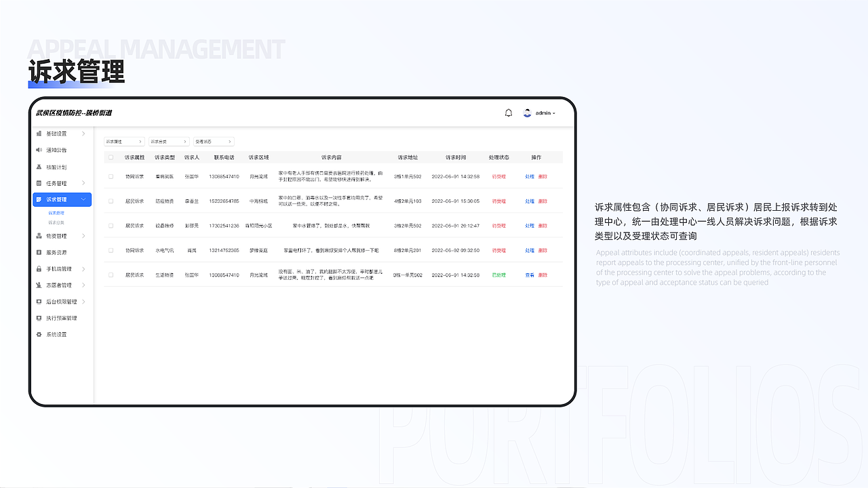Click 处理 for the 8栋2单元201 row
The image size is (868, 488).
(530, 250)
